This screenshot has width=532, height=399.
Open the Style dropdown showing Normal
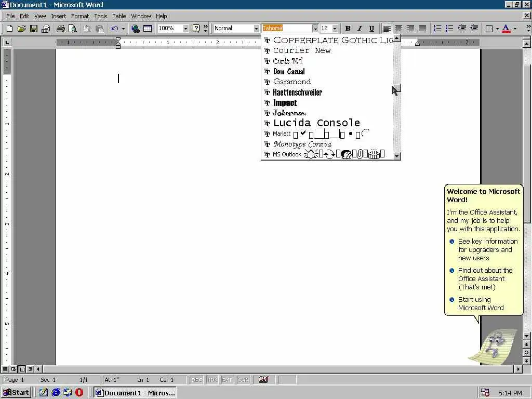tap(256, 29)
